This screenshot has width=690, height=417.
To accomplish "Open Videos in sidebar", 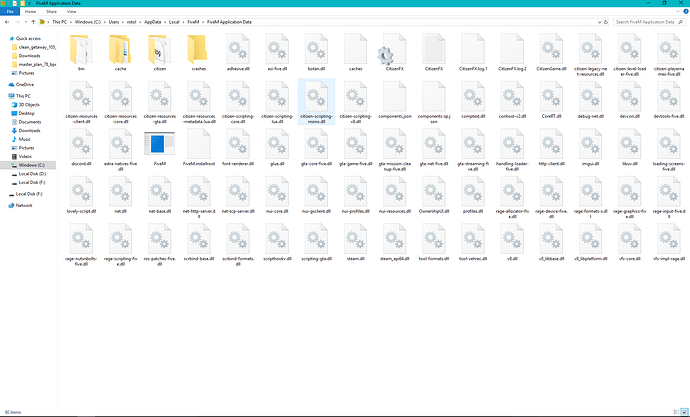I will coord(25,157).
